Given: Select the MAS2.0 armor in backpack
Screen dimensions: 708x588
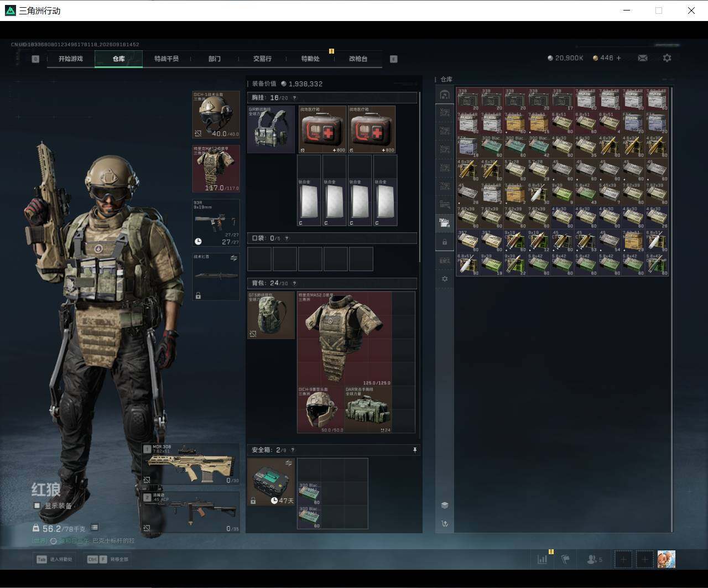Looking at the screenshot, I should coord(345,339).
